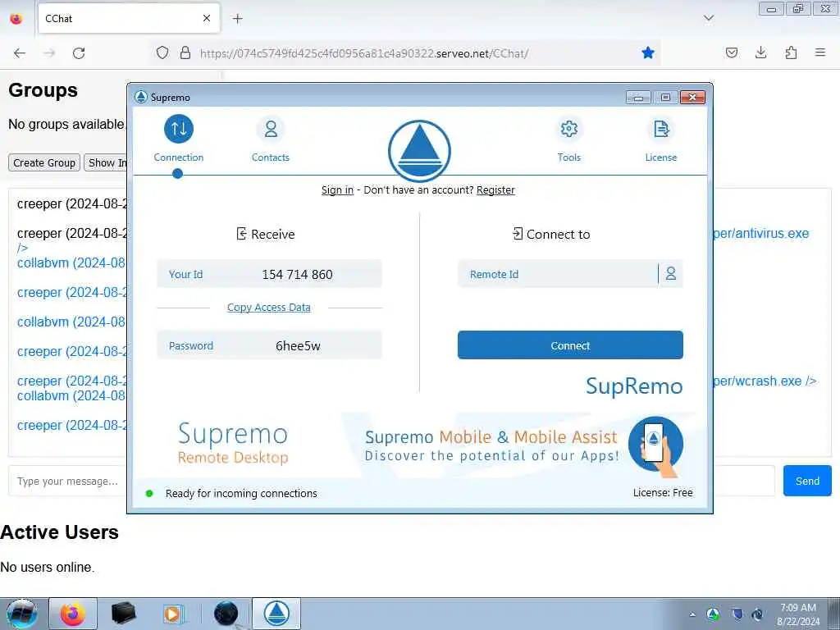
Task: Go back in Firefox browser
Action: [20, 53]
